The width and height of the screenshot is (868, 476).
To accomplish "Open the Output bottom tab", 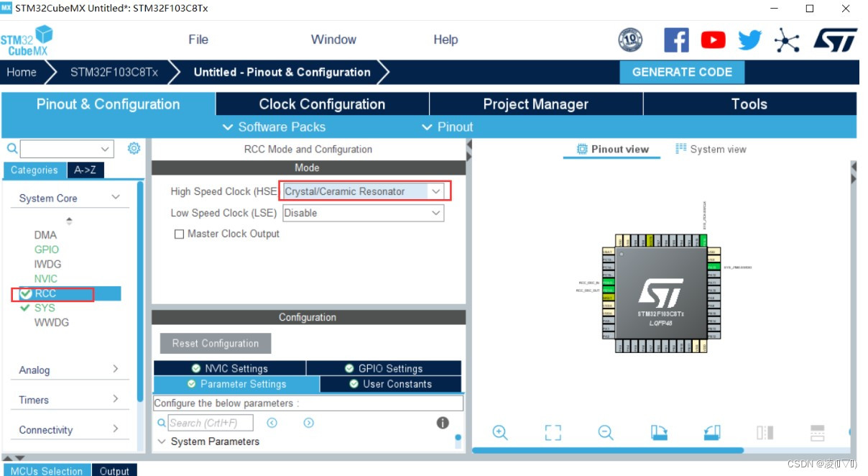I will (114, 471).
